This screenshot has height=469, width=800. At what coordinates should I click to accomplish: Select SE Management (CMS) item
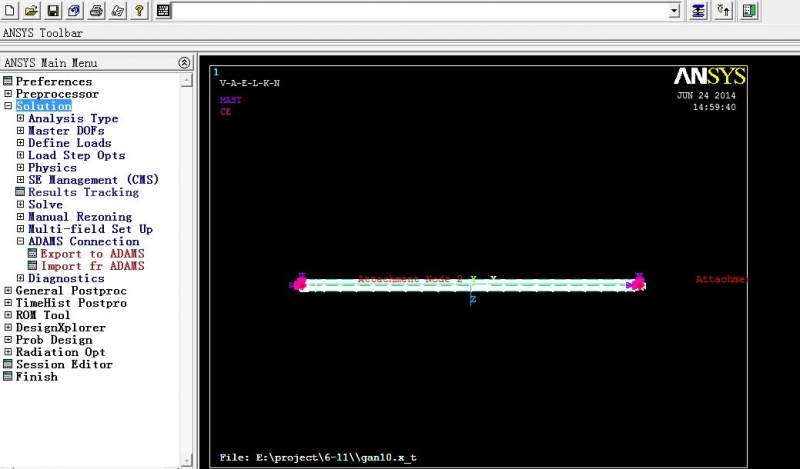pos(93,180)
